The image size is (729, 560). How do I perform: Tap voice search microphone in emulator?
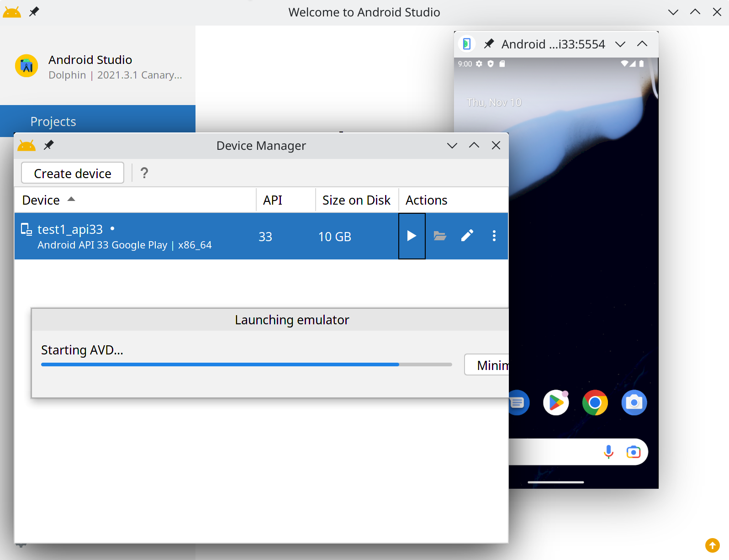[608, 452]
